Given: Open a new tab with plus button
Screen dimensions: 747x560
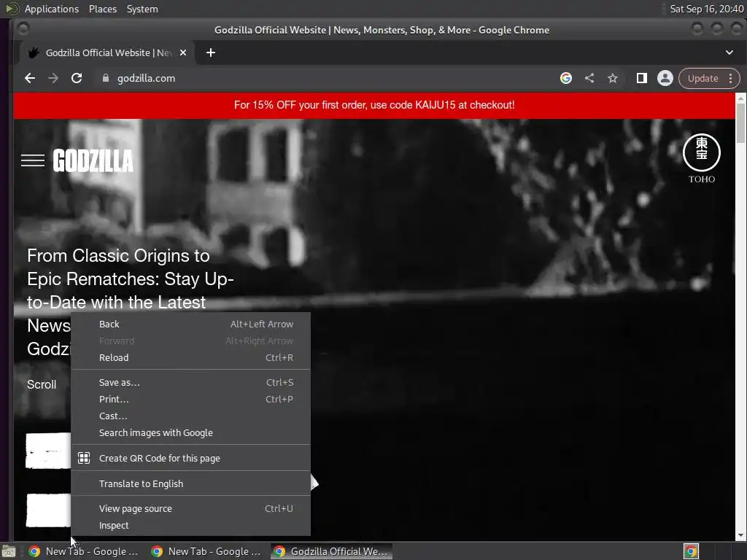Looking at the screenshot, I should tap(211, 52).
